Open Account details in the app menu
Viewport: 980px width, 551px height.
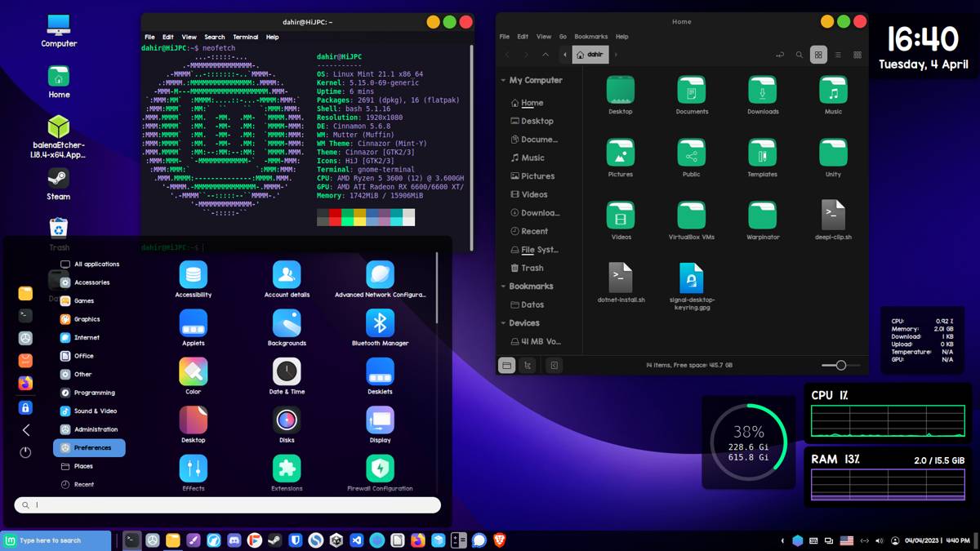(287, 280)
